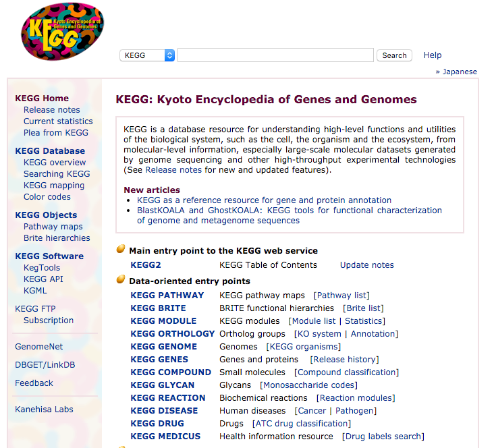Open Compound classification link

coord(347,372)
